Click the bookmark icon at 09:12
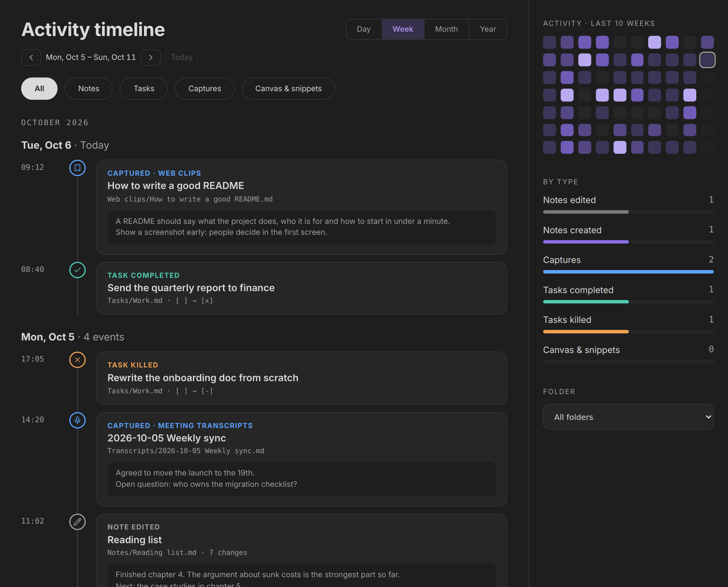This screenshot has width=728, height=587. [x=77, y=168]
